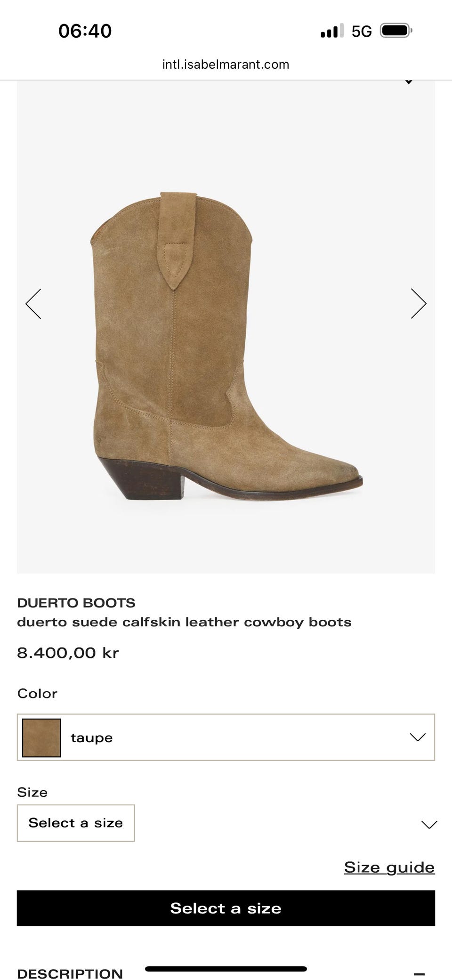Click the taupe color swatch
This screenshot has width=452, height=980.
coord(41,737)
